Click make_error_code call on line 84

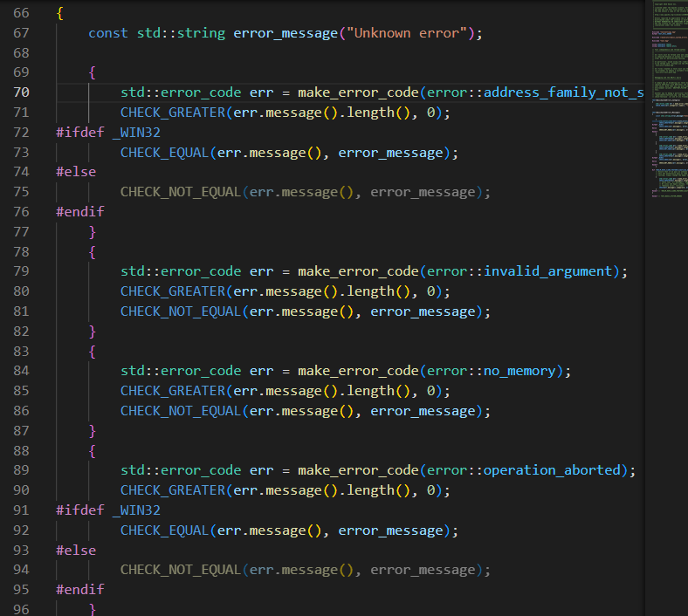pyautogui.click(x=359, y=371)
